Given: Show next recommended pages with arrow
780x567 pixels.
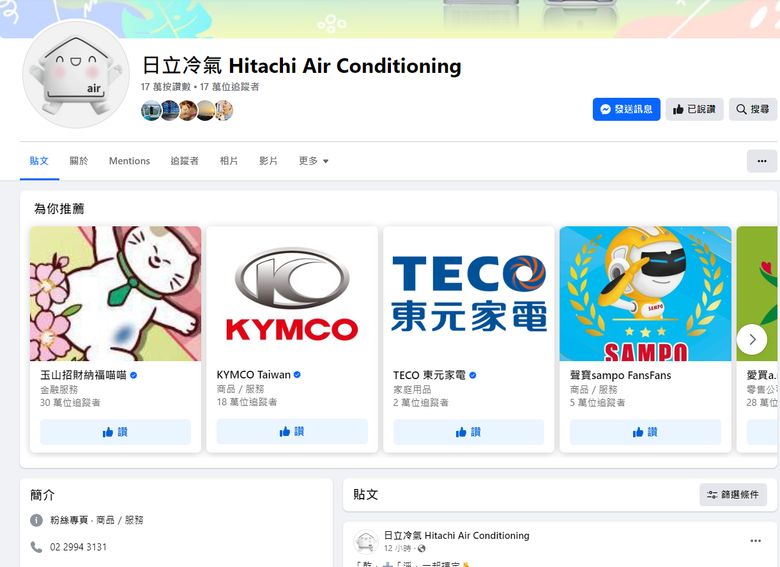Looking at the screenshot, I should pos(752,339).
